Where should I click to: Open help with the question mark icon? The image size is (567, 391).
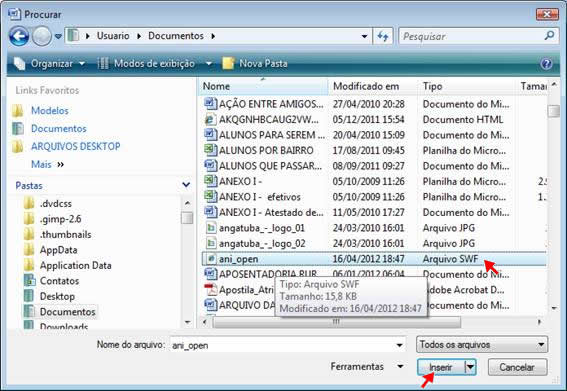[546, 64]
